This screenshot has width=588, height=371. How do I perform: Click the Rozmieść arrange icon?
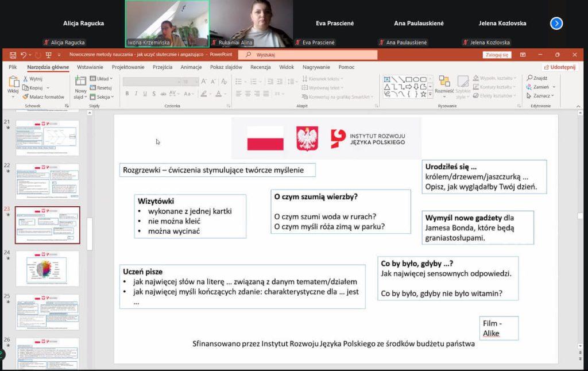pos(444,84)
